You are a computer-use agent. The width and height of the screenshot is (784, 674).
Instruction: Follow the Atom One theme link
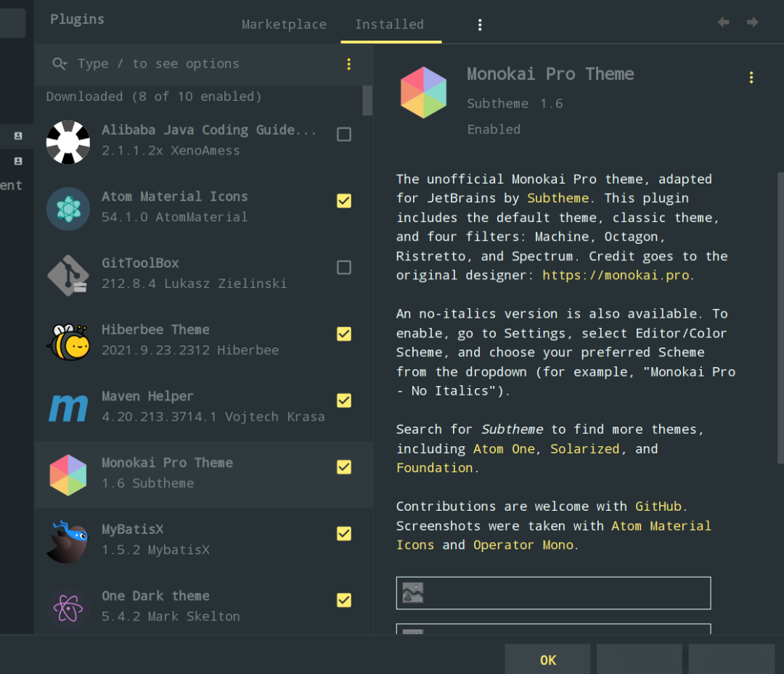tap(504, 448)
